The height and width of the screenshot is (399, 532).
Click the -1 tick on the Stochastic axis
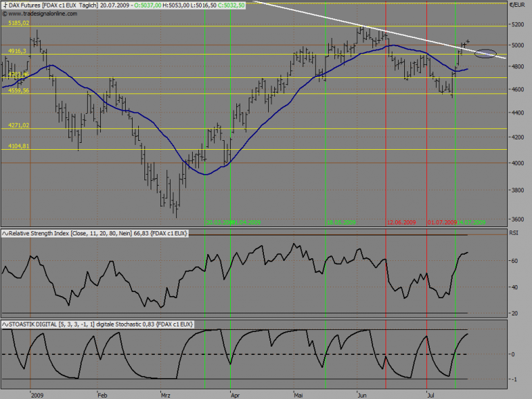(x=513, y=380)
